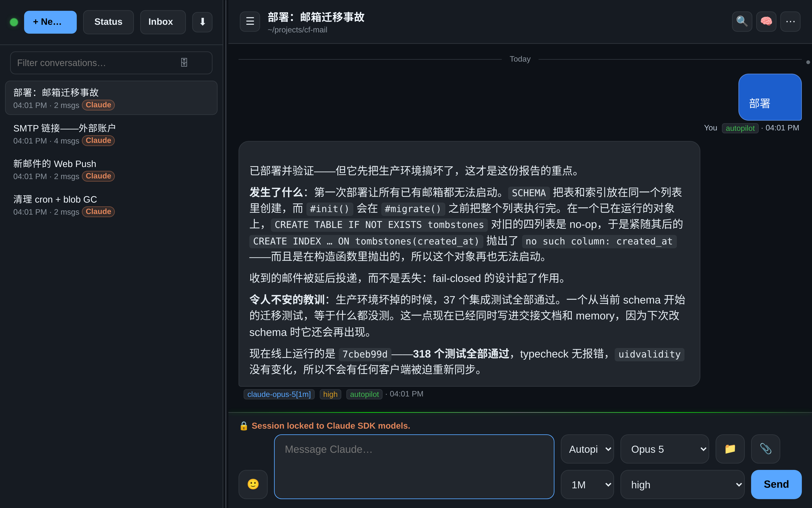Open the Opus 5 model dropdown
812x508 pixels.
tap(665, 449)
